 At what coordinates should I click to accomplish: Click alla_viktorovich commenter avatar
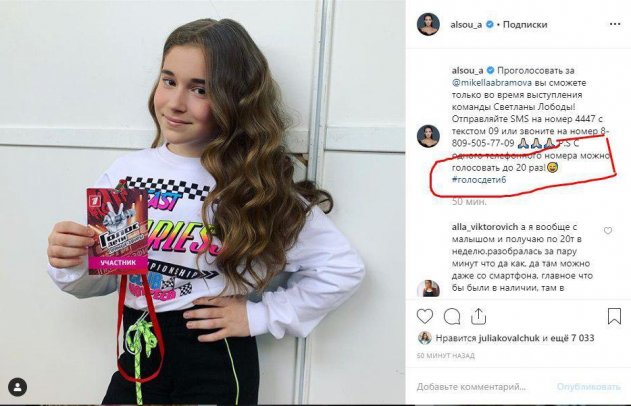(426, 229)
